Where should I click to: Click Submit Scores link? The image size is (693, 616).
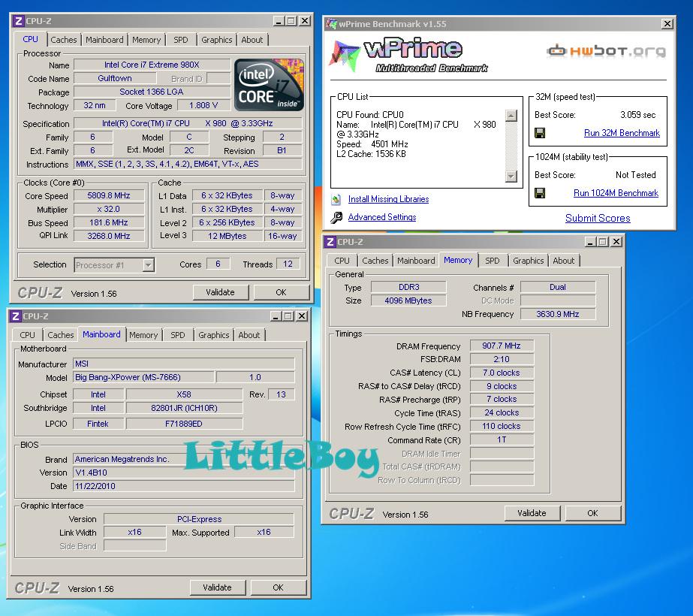coord(598,218)
